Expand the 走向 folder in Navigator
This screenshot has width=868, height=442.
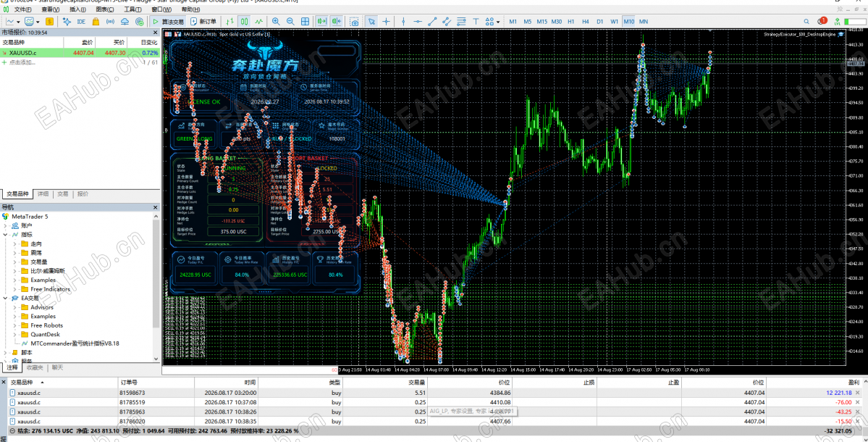[15, 243]
